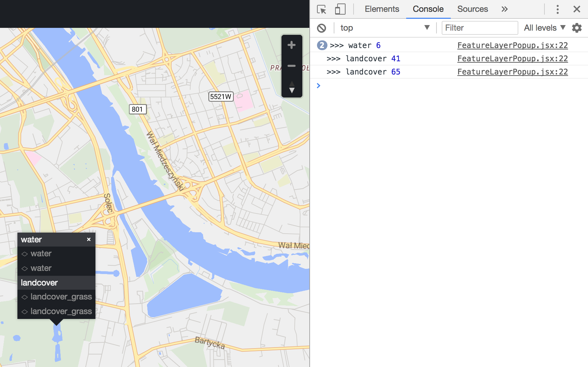
Task: Close the water feature popup
Action: click(89, 239)
